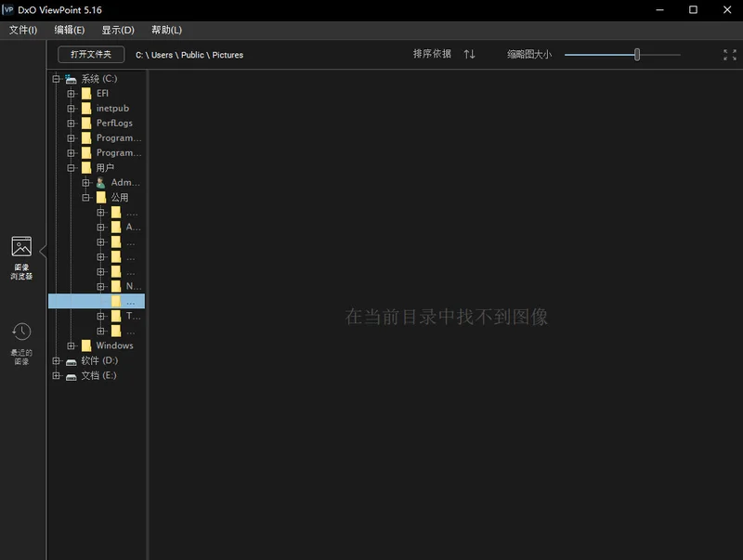Open the Recent Images (最近的图像) panel
This screenshot has height=560, width=743.
pos(21,344)
